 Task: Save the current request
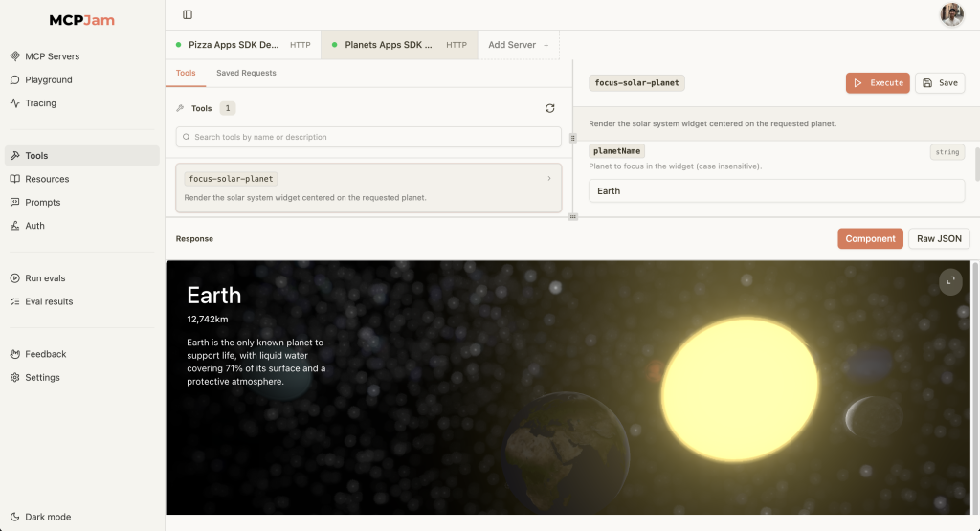pos(939,83)
